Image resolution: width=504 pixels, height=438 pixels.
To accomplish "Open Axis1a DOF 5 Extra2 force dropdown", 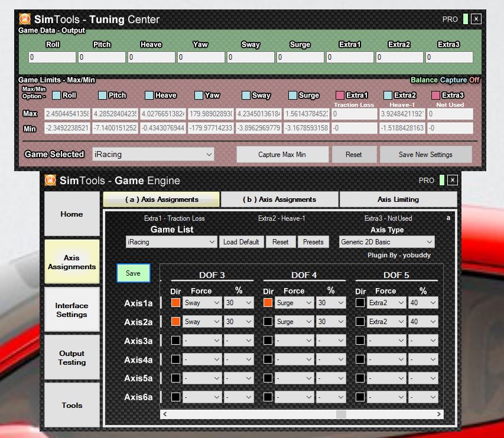I will [386, 302].
